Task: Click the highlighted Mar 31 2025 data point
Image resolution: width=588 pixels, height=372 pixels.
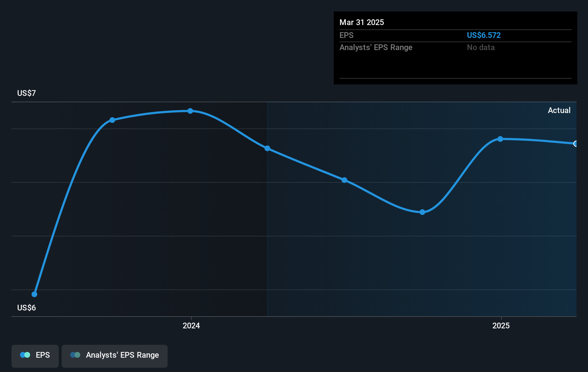Action: (x=575, y=144)
